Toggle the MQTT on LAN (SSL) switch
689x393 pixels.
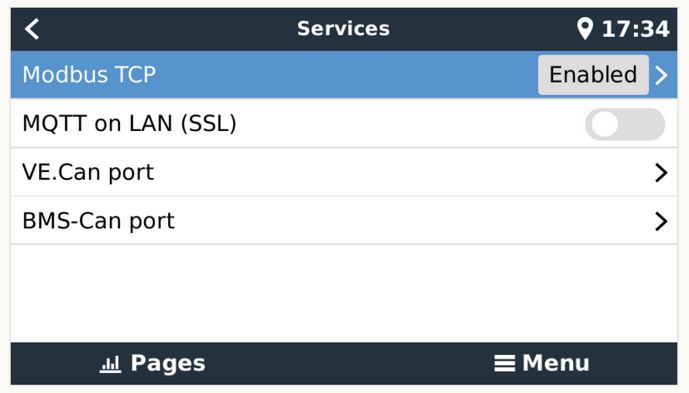pyautogui.click(x=625, y=124)
